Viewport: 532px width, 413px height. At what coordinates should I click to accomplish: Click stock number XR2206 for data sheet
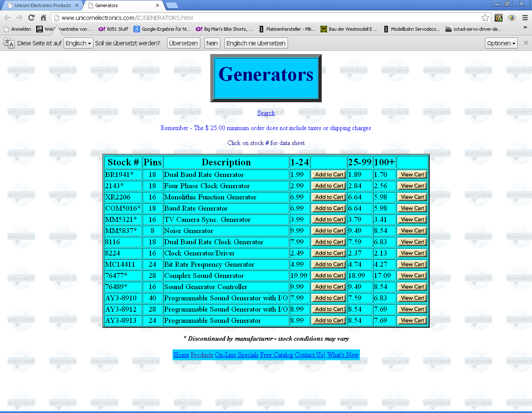[118, 197]
